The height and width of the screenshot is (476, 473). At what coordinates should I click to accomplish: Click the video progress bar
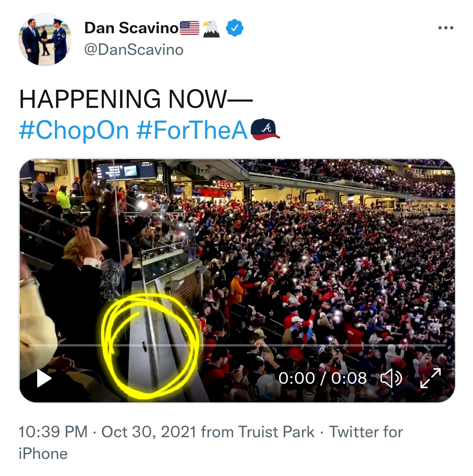(237, 345)
